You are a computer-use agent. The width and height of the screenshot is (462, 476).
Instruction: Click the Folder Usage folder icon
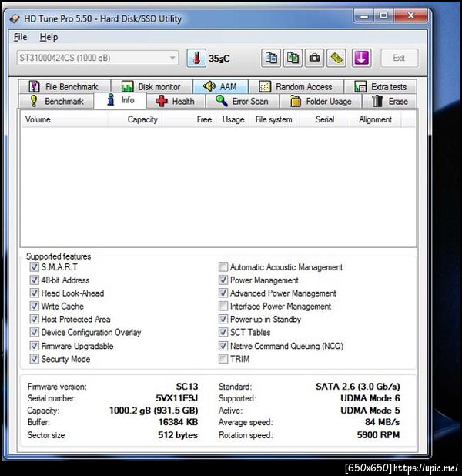[295, 101]
